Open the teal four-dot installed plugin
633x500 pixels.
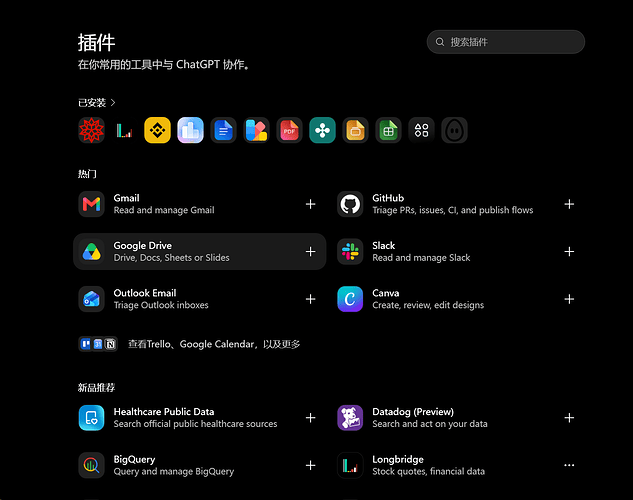coord(322,130)
